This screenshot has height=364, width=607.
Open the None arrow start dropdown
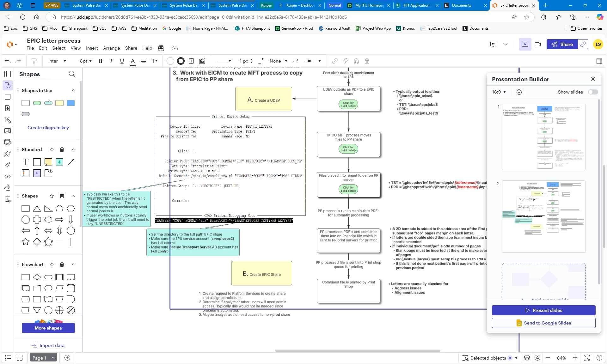click(x=278, y=61)
